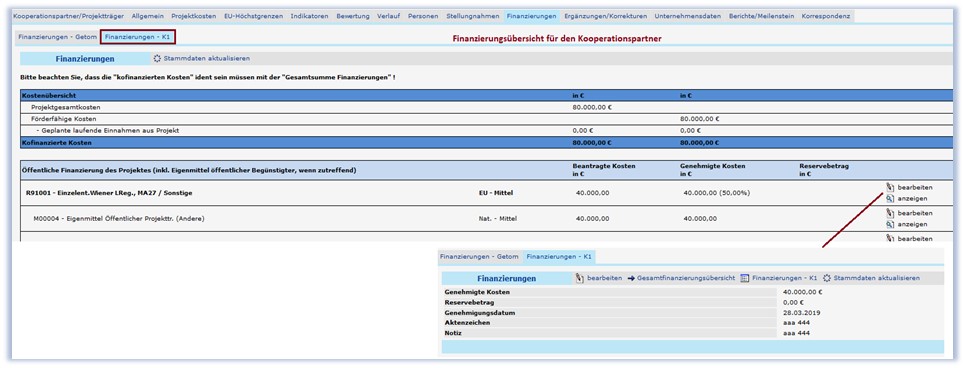Open the Personen tab
965x368 pixels.
pyautogui.click(x=423, y=16)
